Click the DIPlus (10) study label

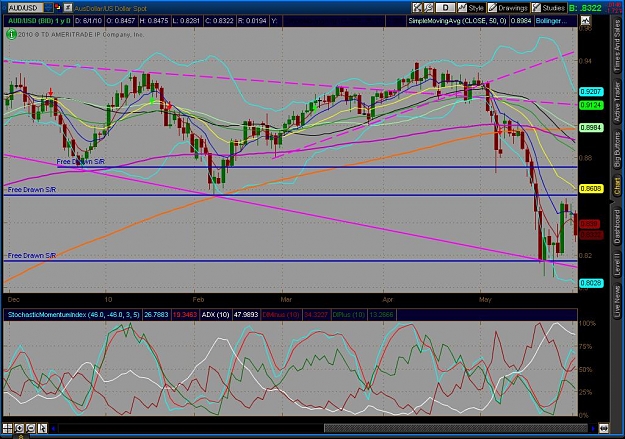[x=348, y=315]
